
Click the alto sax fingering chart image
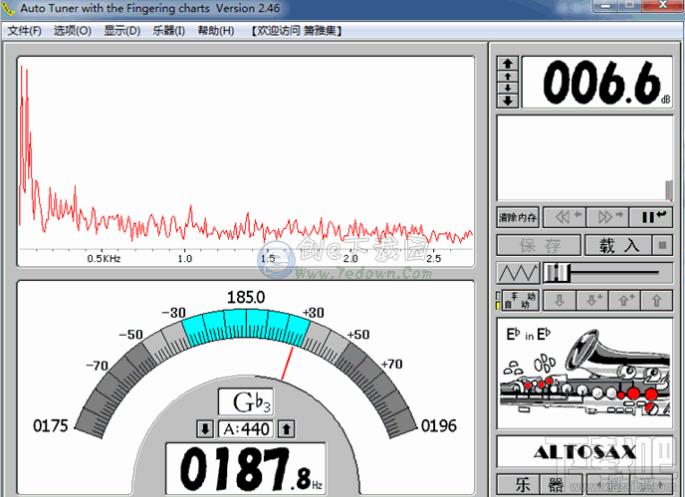point(585,373)
